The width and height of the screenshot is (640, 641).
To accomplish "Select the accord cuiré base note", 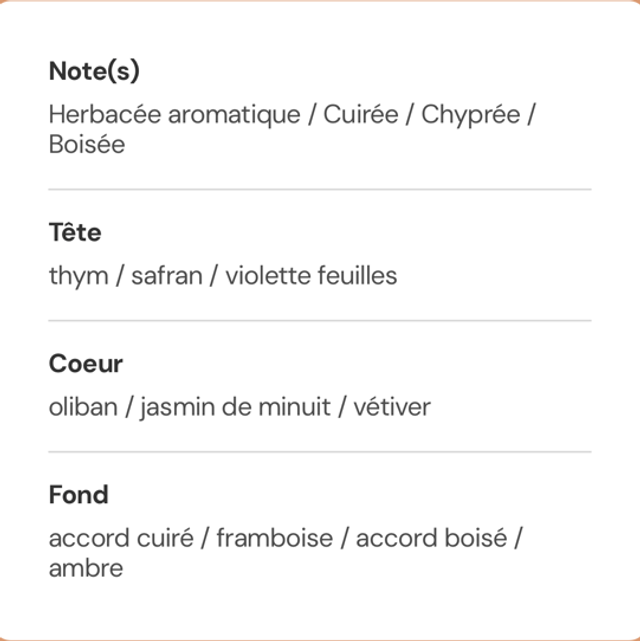I will (x=120, y=538).
